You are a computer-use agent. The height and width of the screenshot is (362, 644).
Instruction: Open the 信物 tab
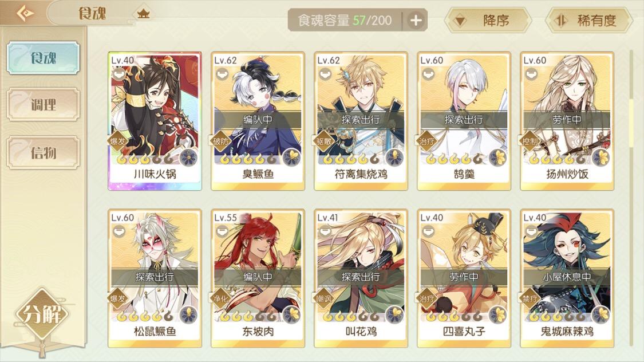(44, 153)
